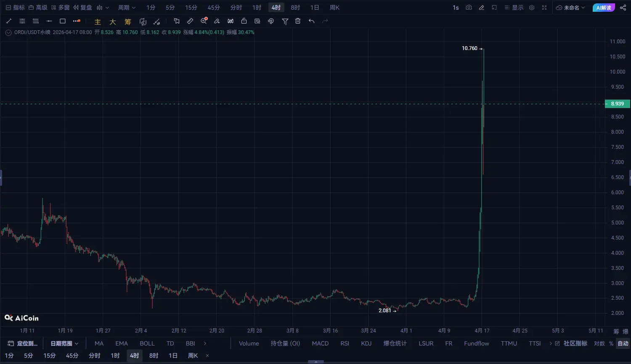Viewport: 631px width, 364px height.
Task: Expand more sub indicators after TTSI
Action: pos(551,343)
